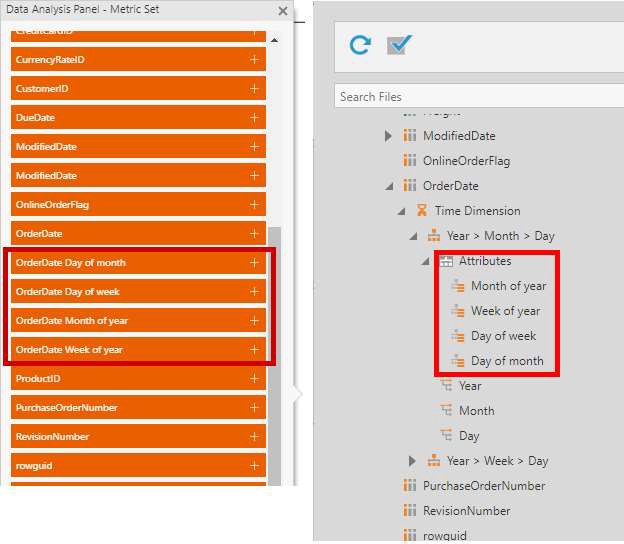Click the Year level icon
The width and height of the screenshot is (624, 544).
click(446, 386)
